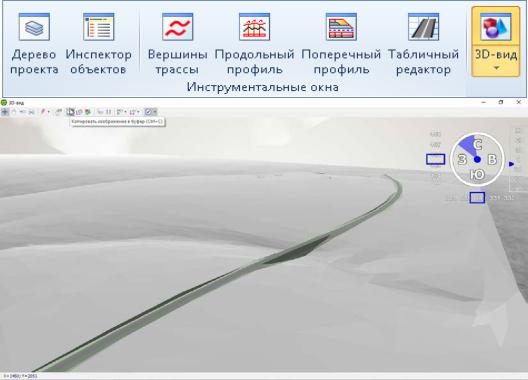Click the С (north) letter on compass
The width and height of the screenshot is (528, 380).
(478, 145)
